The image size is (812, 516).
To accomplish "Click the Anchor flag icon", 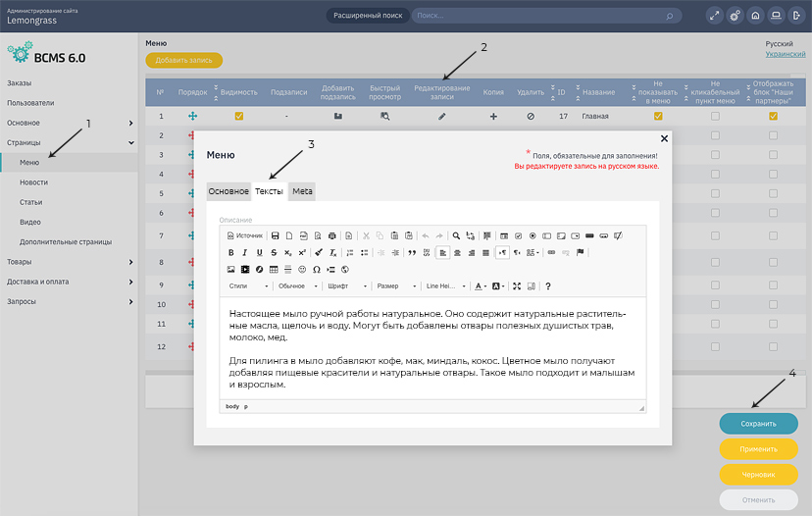I will [580, 253].
